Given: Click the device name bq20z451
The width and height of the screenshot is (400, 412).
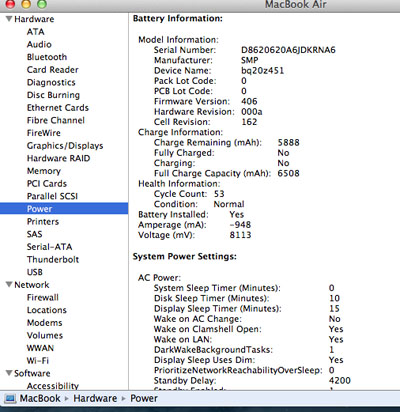Looking at the screenshot, I should click(x=262, y=71).
